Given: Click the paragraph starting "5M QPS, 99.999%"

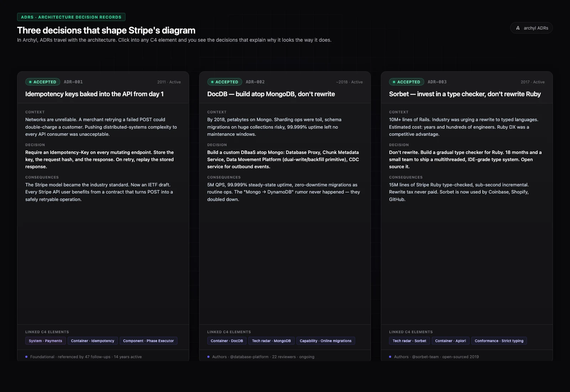Looking at the screenshot, I should click(284, 192).
